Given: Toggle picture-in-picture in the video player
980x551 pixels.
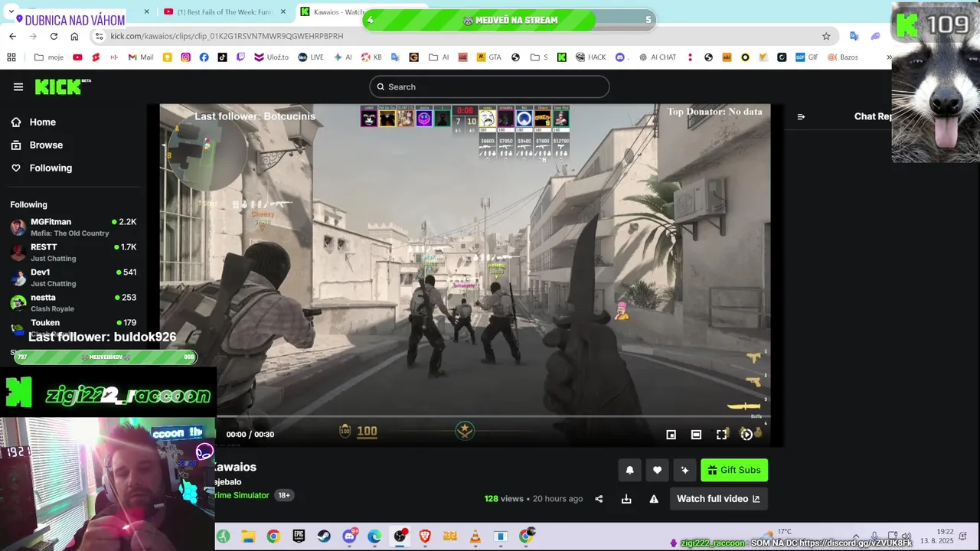Looking at the screenshot, I should pyautogui.click(x=671, y=435).
